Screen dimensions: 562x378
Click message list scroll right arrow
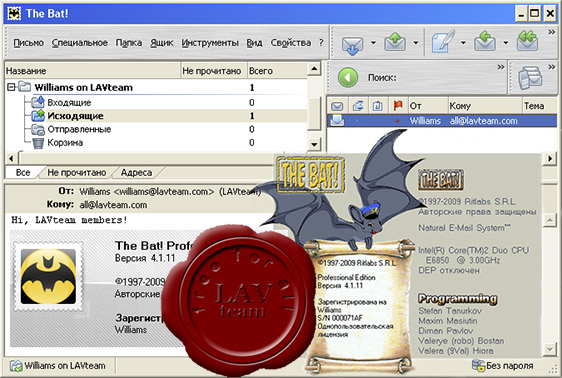(x=550, y=158)
